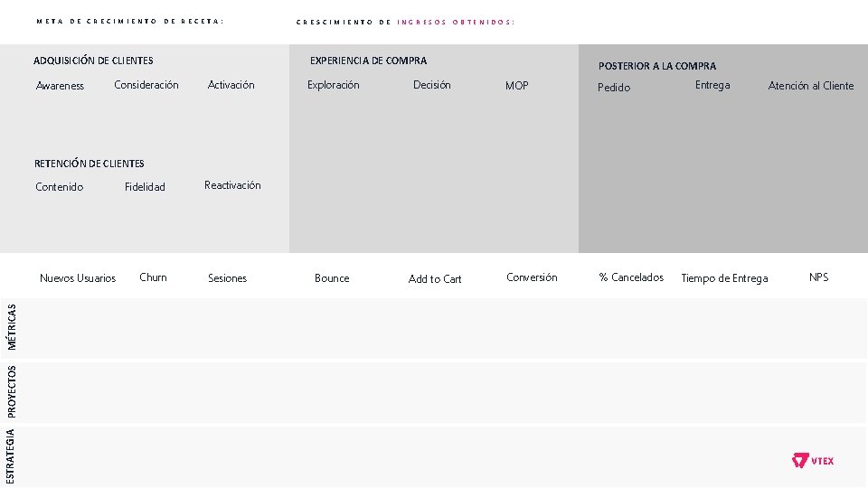The width and height of the screenshot is (868, 488).
Task: Click the NPS metric label
Action: (818, 277)
